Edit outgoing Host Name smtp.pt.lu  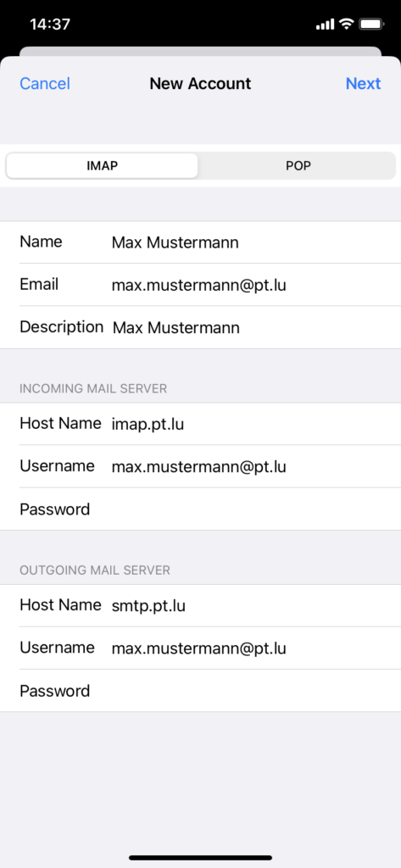200,605
